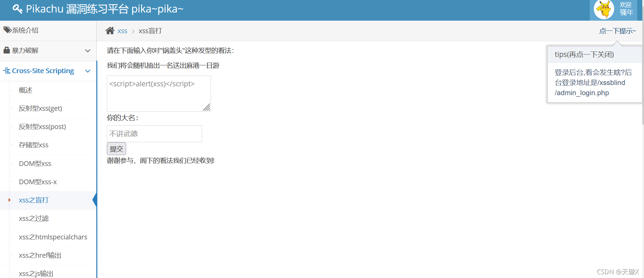Image resolution: width=644 pixels, height=278 pixels.
Task: Click the 谢谢参与 confirmation message
Action: point(161,161)
